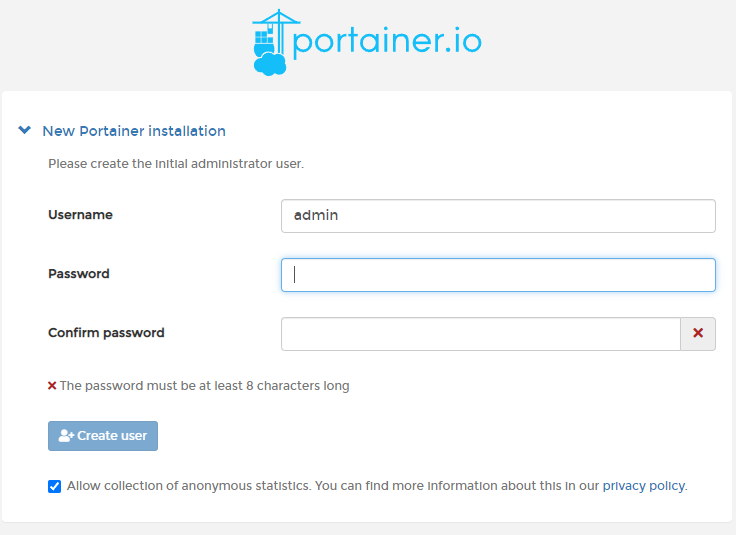
Task: Click the user-plus icon on Create user
Action: click(x=66, y=436)
